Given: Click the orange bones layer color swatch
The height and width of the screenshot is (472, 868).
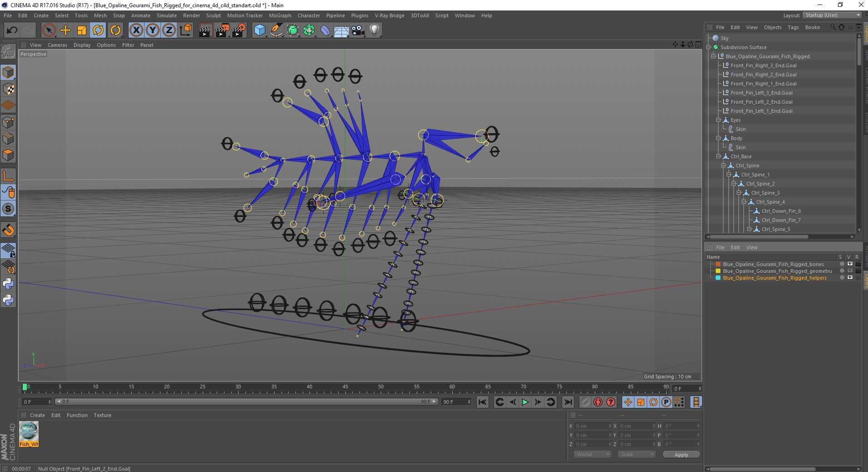Looking at the screenshot, I should coord(718,264).
